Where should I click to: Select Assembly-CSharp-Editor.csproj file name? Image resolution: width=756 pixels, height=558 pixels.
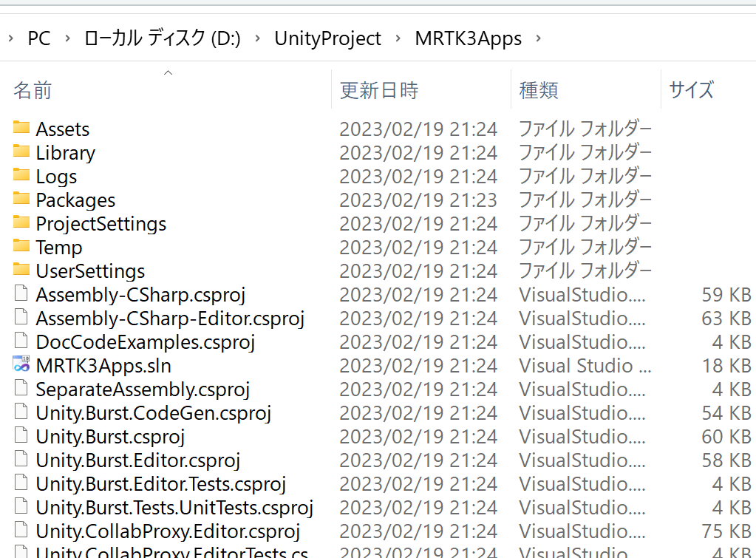[170, 319]
